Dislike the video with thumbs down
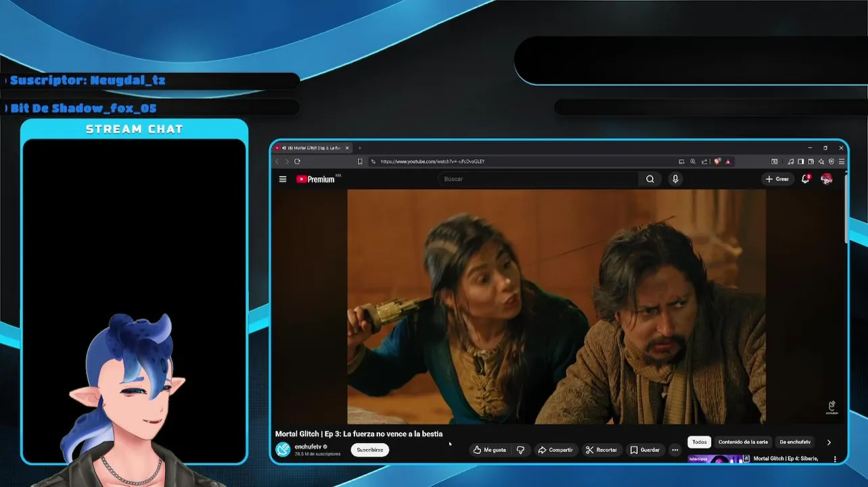Image resolution: width=868 pixels, height=487 pixels. (x=520, y=450)
